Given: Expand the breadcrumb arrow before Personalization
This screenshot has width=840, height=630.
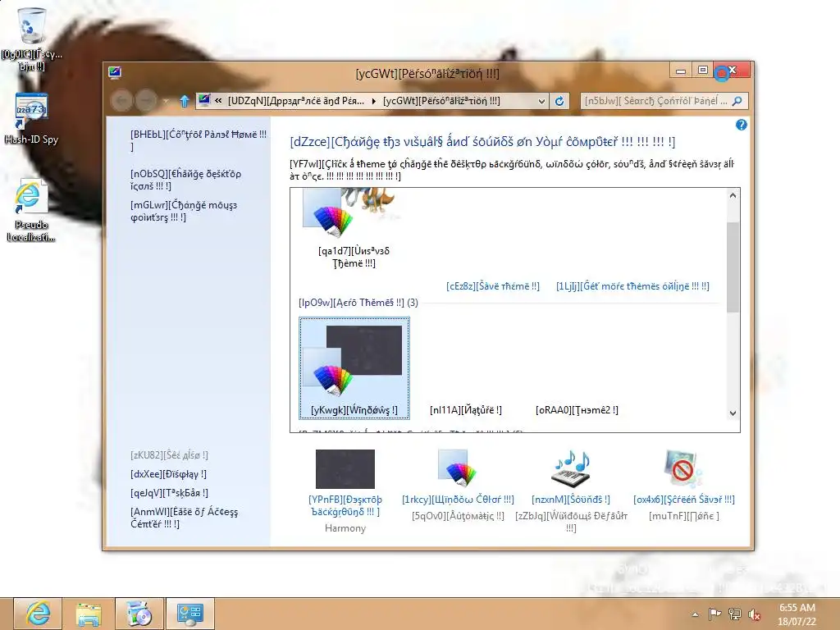Looking at the screenshot, I should coord(373,101).
